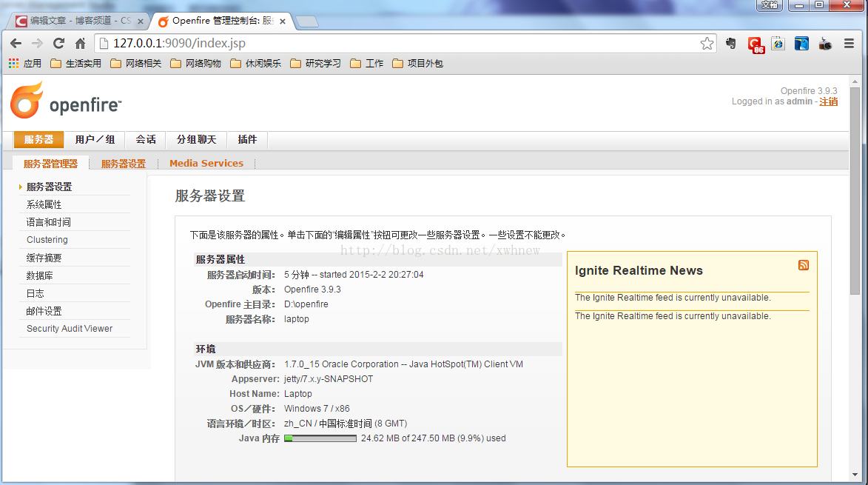The width and height of the screenshot is (868, 485).
Task: Open the red extension with the 86 badge
Action: coord(755,44)
